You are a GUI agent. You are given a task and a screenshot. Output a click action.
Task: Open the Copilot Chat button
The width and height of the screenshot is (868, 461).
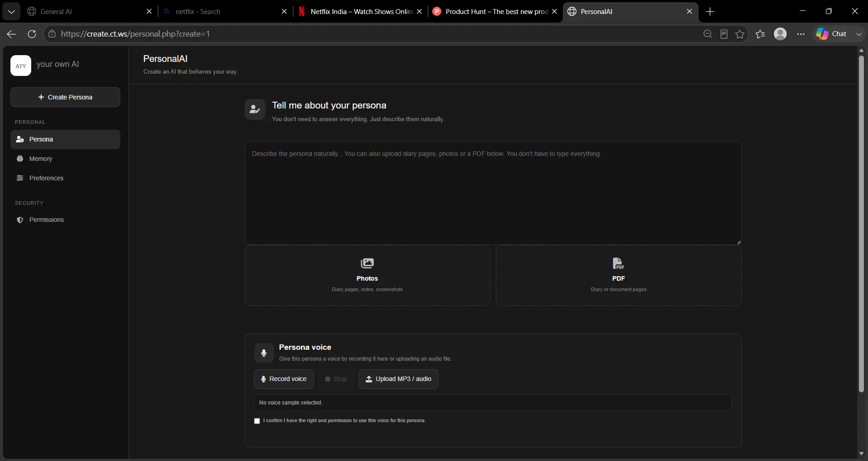(x=831, y=34)
